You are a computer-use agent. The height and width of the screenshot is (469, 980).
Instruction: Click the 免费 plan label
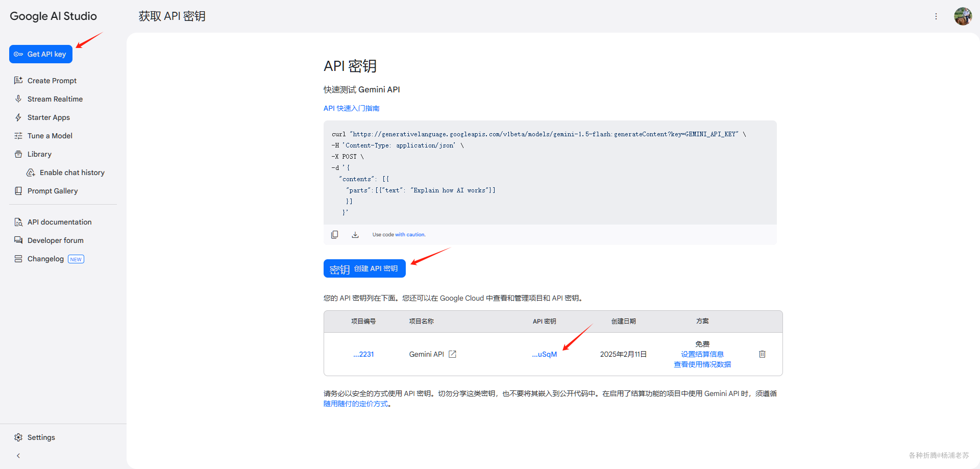[702, 344]
